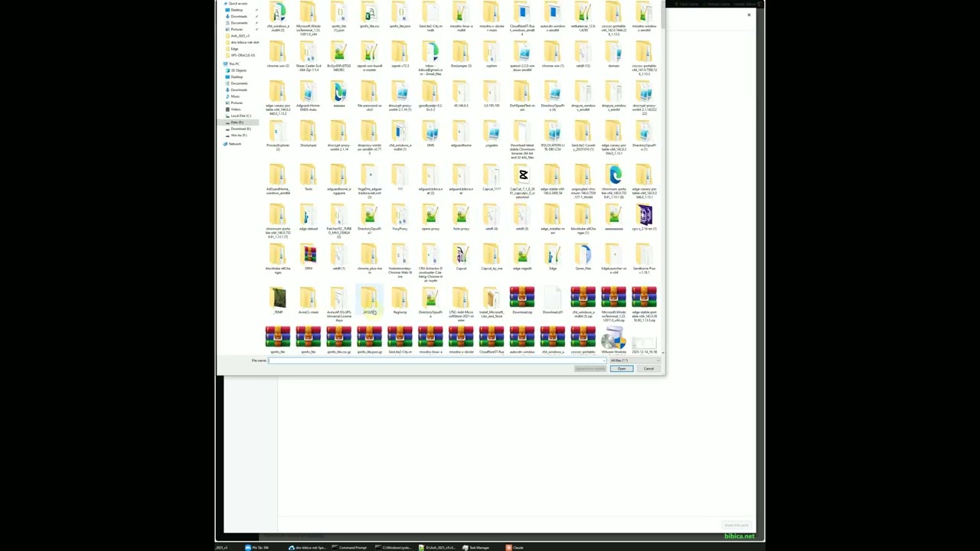The width and height of the screenshot is (980, 551).
Task: Select the VMware Workstation installer file
Action: pos(614,341)
